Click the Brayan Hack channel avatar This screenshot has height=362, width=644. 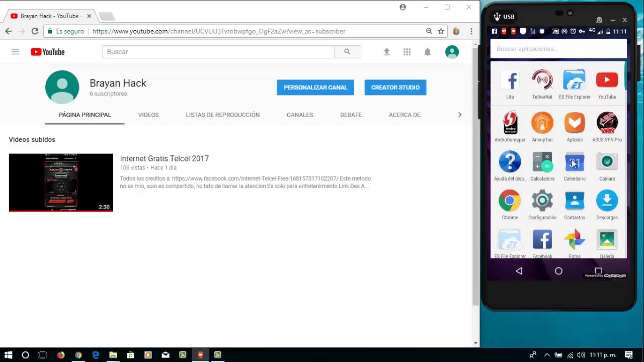[x=62, y=87]
